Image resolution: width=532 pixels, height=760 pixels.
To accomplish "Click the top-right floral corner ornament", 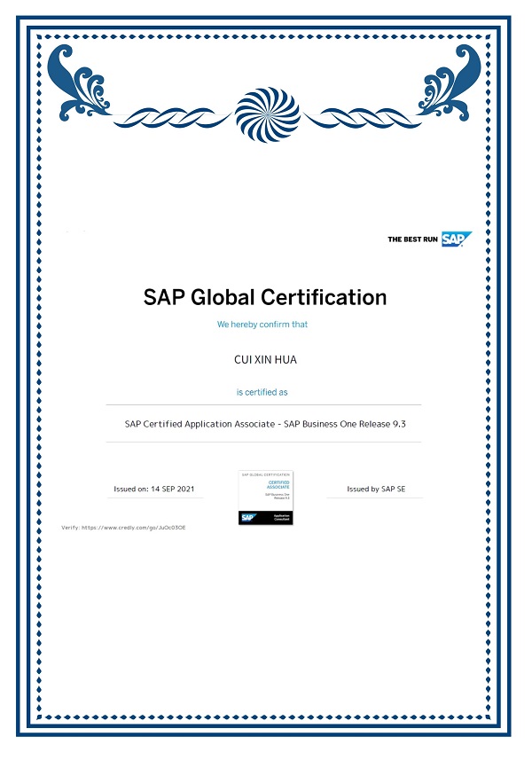I will pyautogui.click(x=449, y=82).
